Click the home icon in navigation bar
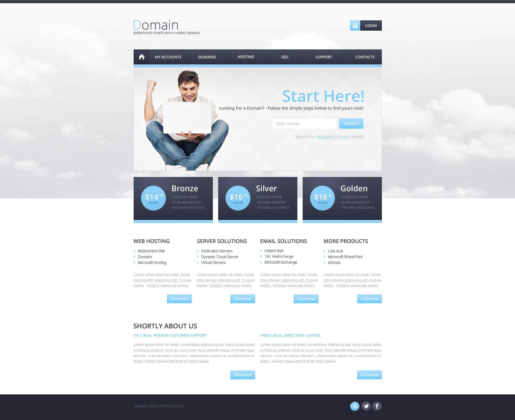 tap(141, 57)
